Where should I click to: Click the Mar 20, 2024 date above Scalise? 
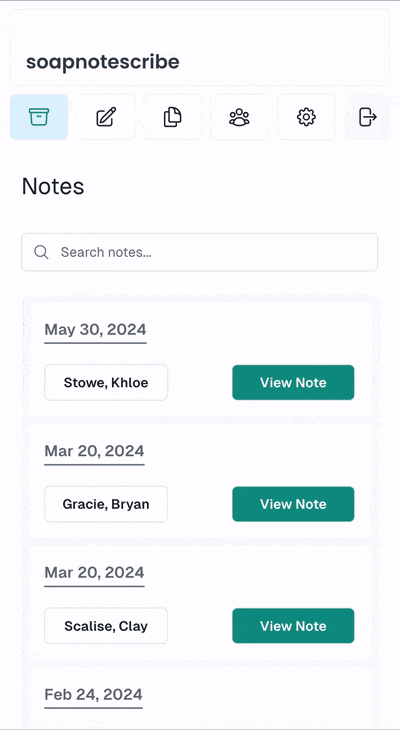(x=95, y=573)
